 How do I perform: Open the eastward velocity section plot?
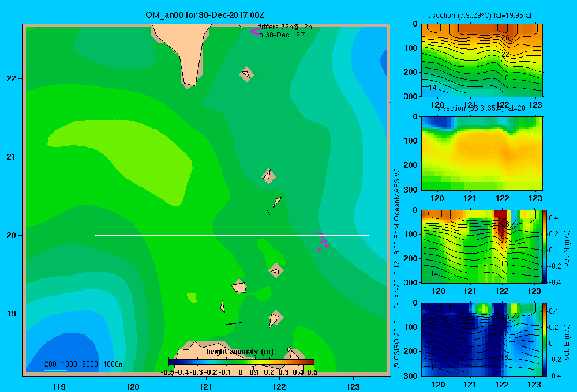(x=481, y=340)
